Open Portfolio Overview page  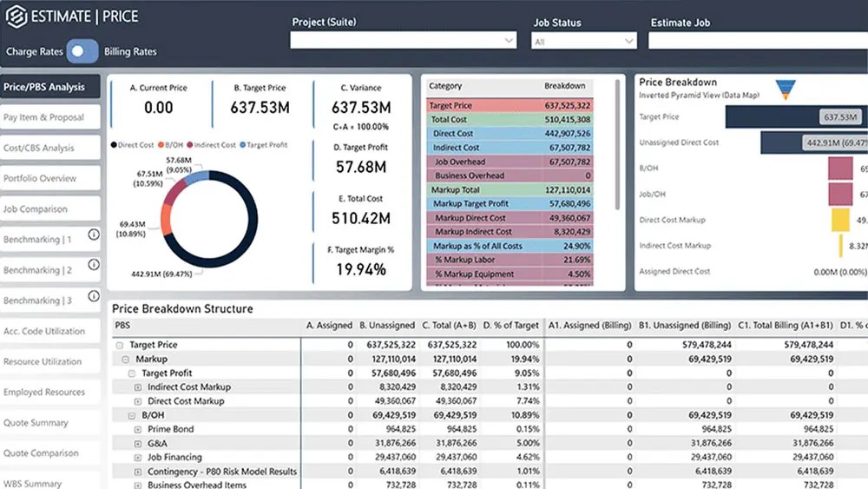coord(50,178)
